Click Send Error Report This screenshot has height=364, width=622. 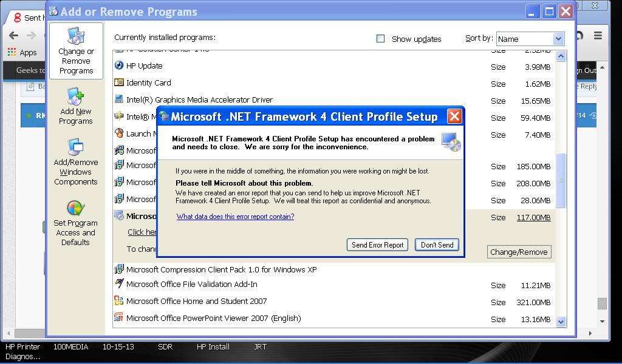378,244
